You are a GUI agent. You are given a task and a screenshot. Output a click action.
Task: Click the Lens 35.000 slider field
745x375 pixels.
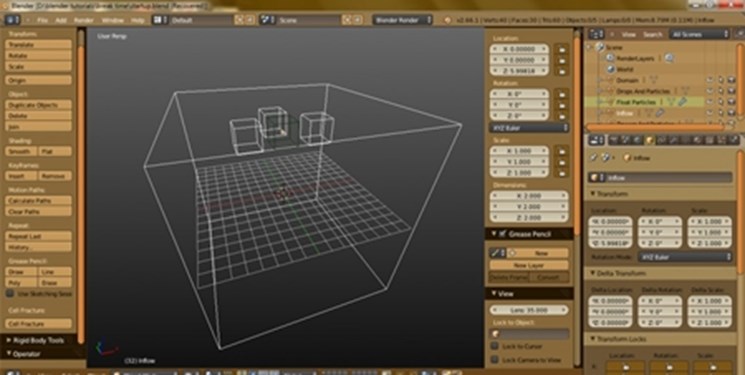click(x=529, y=310)
